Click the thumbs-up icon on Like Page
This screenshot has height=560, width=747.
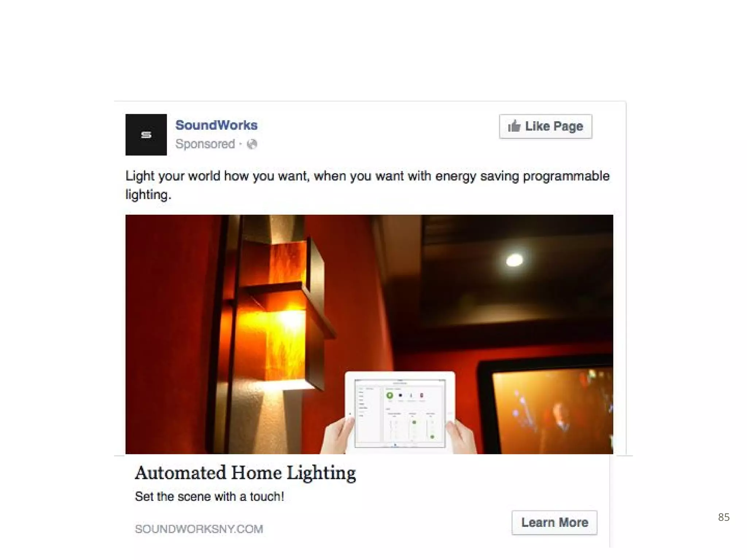514,126
